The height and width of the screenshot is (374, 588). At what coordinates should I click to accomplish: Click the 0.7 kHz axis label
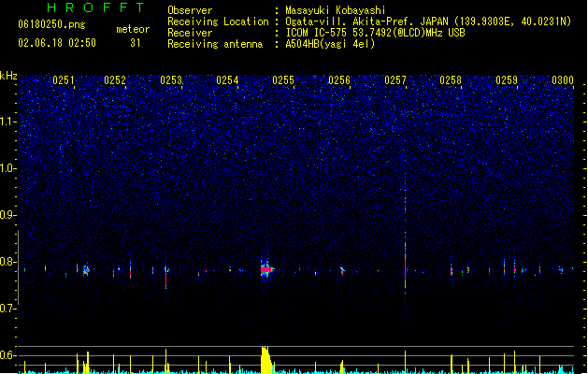pos(8,309)
